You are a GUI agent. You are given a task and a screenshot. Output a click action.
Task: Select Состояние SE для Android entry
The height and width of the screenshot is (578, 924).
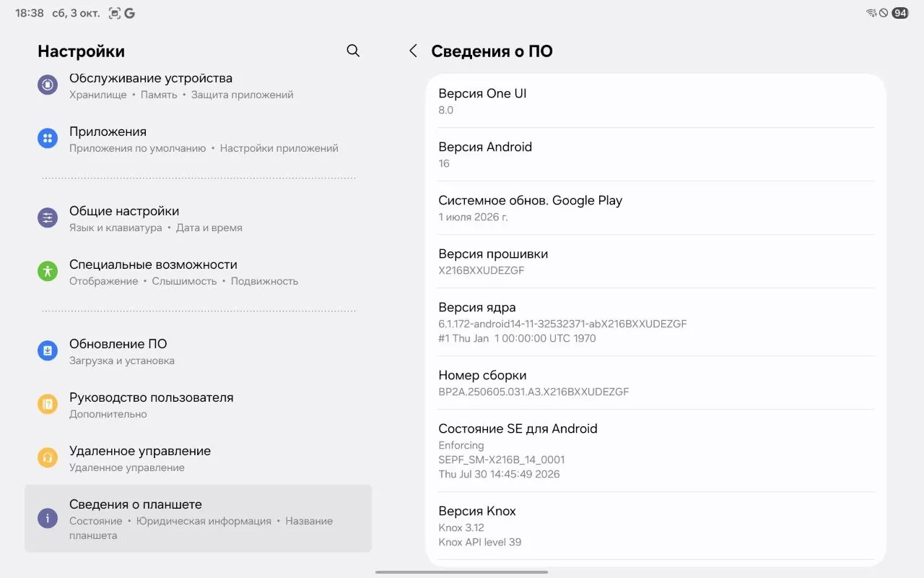coord(656,451)
